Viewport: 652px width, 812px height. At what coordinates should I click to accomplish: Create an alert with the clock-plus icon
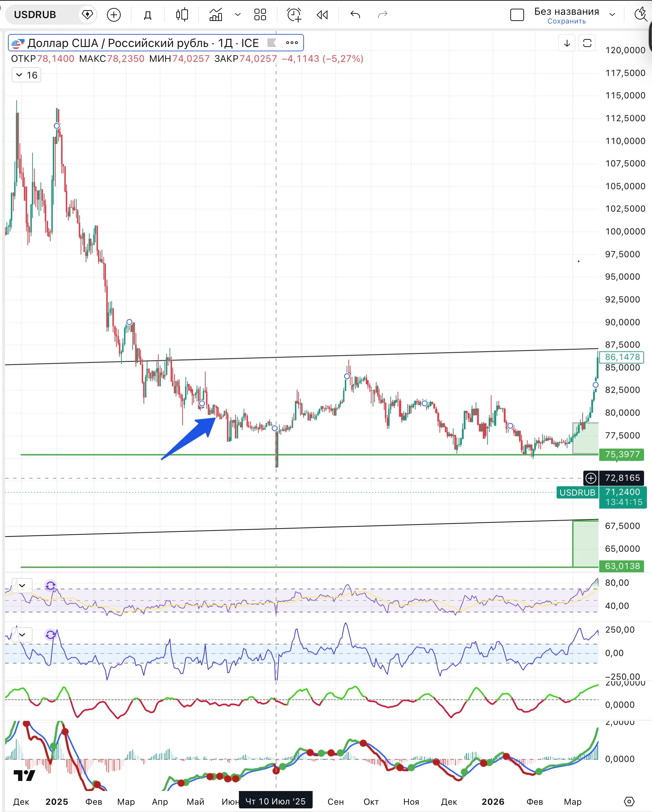(x=294, y=15)
